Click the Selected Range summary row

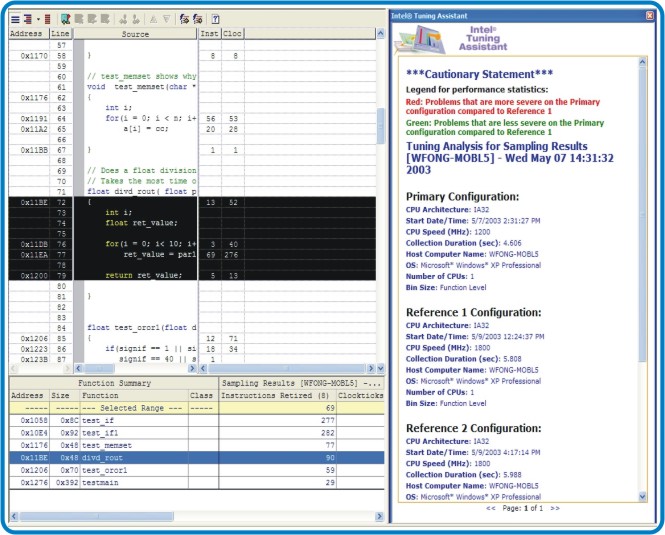[197, 408]
